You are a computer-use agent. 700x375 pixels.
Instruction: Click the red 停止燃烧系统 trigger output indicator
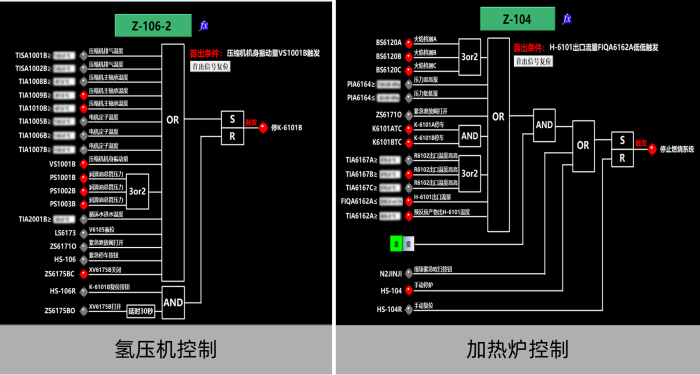(x=652, y=150)
